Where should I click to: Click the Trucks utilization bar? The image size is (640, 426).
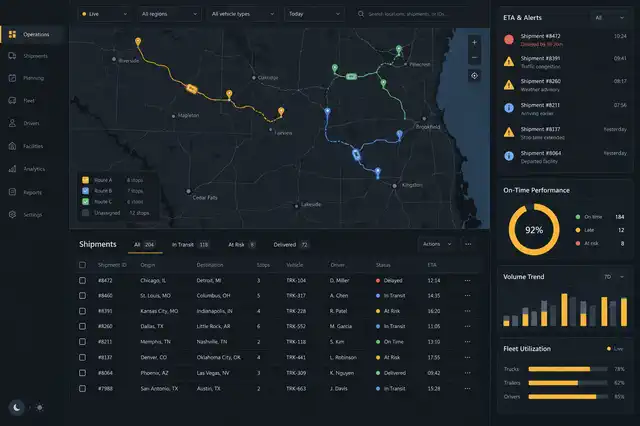pyautogui.click(x=568, y=369)
